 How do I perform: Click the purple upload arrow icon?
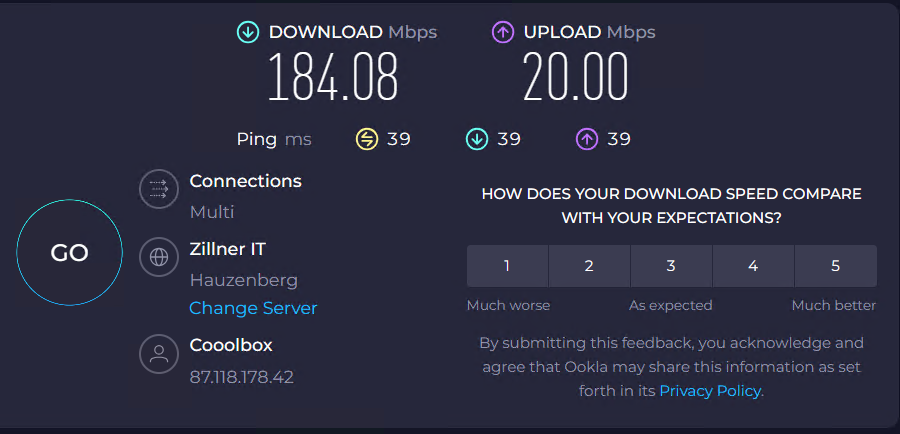[x=502, y=32]
